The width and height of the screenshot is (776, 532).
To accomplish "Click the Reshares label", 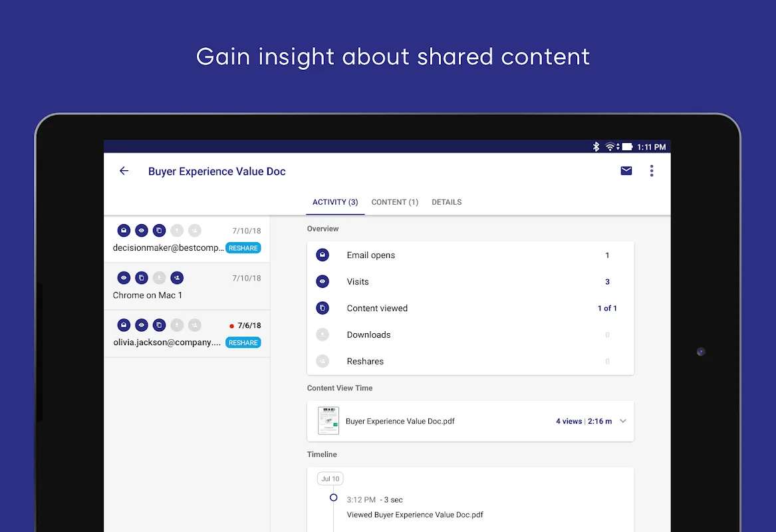I will pos(365,361).
